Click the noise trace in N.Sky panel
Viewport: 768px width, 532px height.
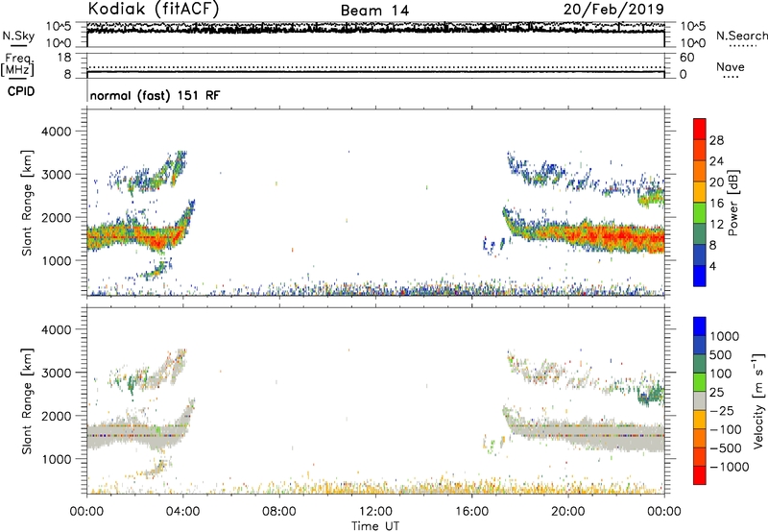click(x=375, y=29)
